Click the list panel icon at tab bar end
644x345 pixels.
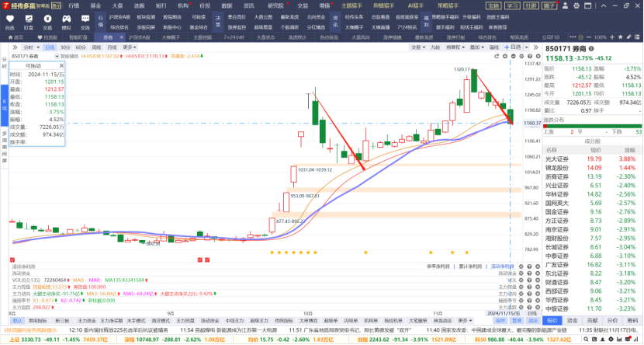(x=638, y=37)
